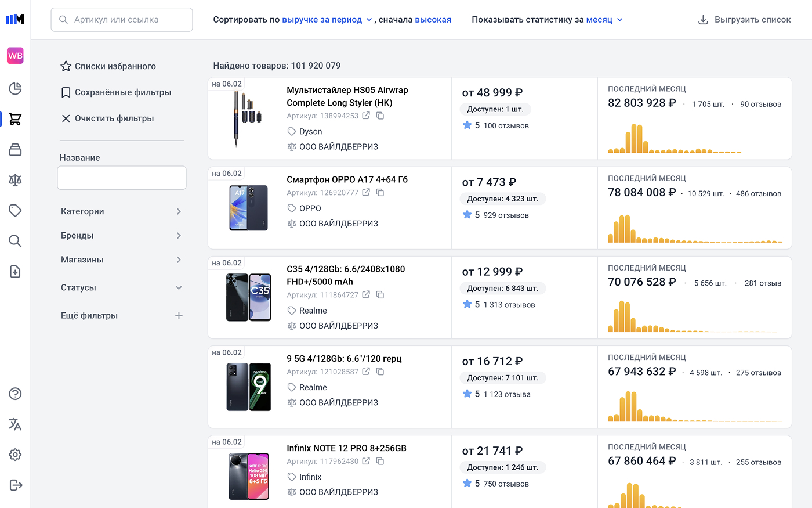Filter by OPPO brand tag
The width and height of the screenshot is (812, 508).
[x=304, y=208]
